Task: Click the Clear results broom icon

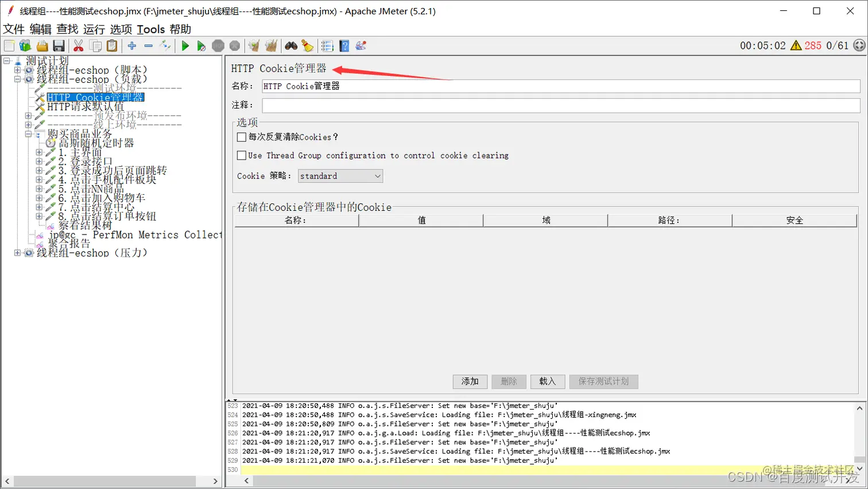Action: (254, 46)
